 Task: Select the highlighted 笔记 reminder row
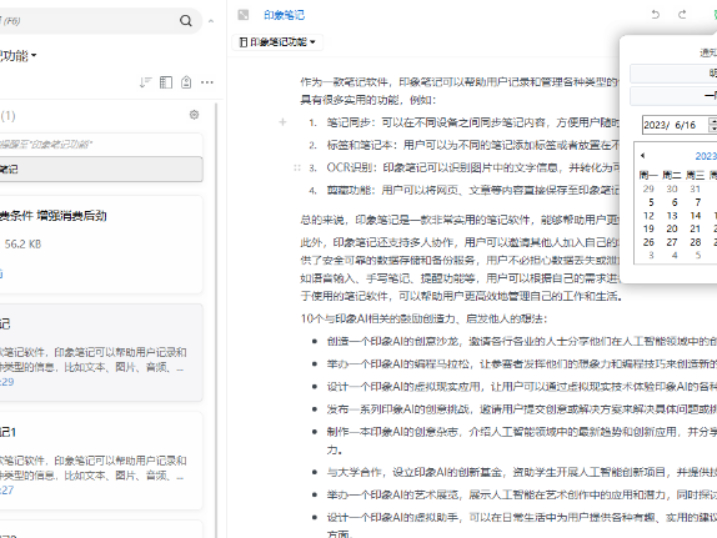click(101, 169)
